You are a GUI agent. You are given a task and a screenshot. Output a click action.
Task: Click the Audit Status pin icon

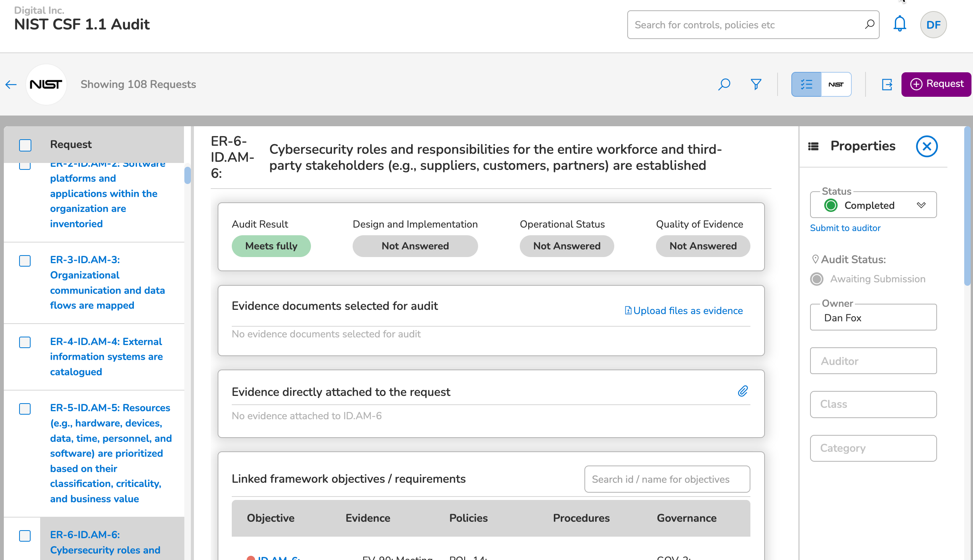tap(815, 259)
